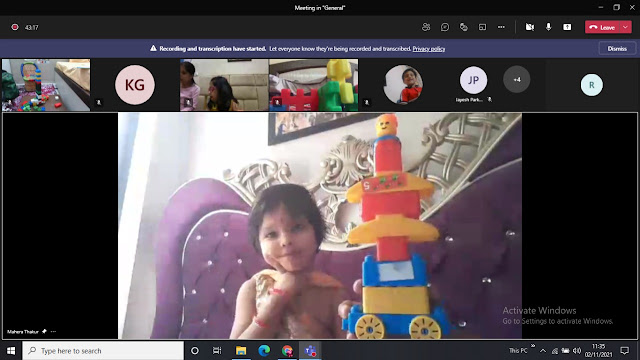Image resolution: width=640 pixels, height=360 pixels.
Task: Switch to Microsoft Teams taskbar icon
Action: (310, 351)
